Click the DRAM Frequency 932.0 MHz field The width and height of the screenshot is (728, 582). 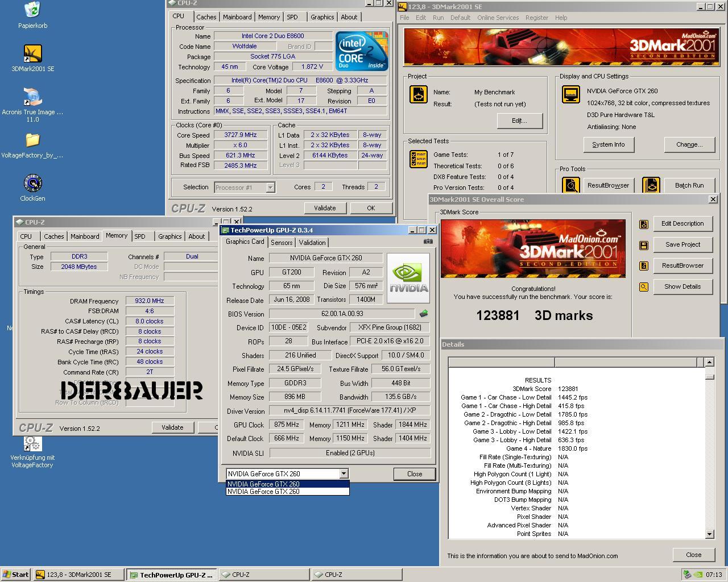point(150,301)
